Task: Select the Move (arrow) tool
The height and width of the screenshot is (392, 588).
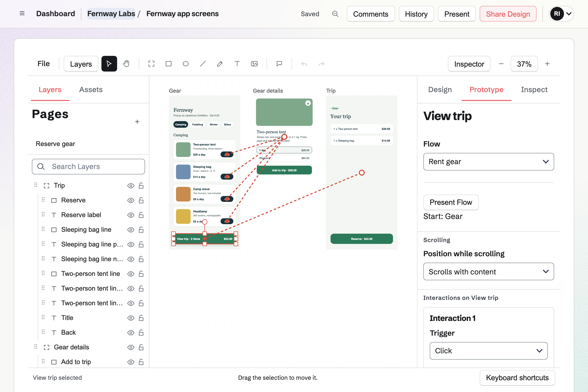Action: coord(109,64)
